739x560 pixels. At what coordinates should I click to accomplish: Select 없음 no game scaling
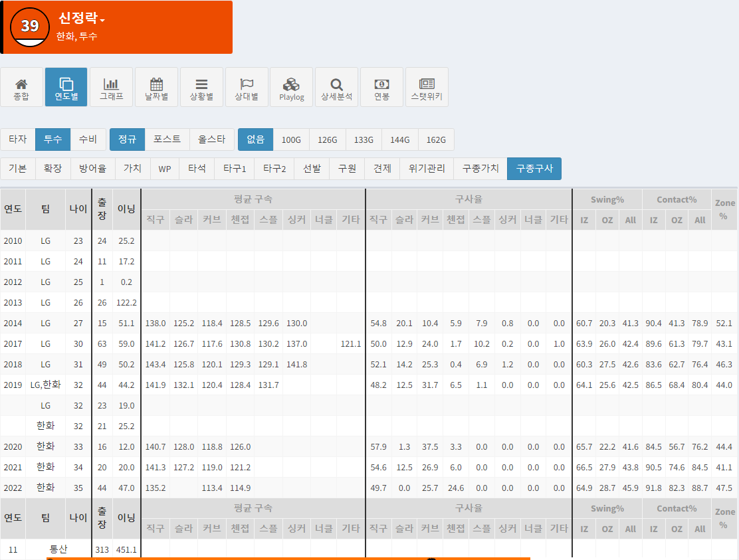pyautogui.click(x=255, y=140)
